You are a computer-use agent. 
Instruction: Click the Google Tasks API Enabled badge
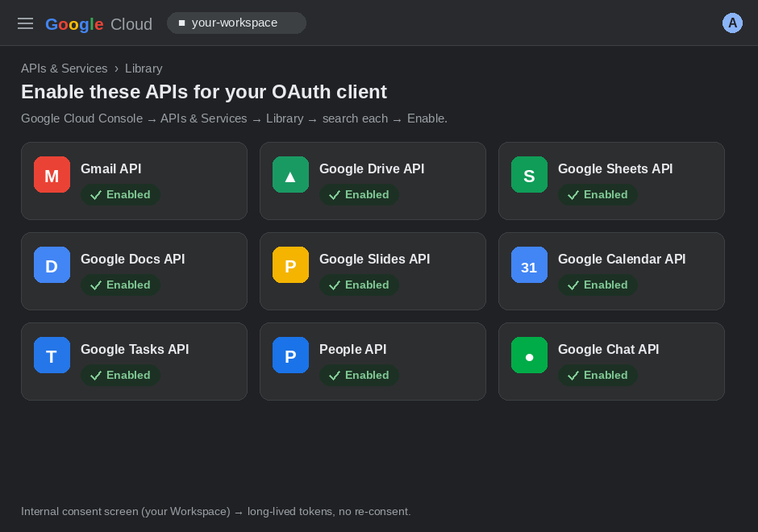[120, 376]
